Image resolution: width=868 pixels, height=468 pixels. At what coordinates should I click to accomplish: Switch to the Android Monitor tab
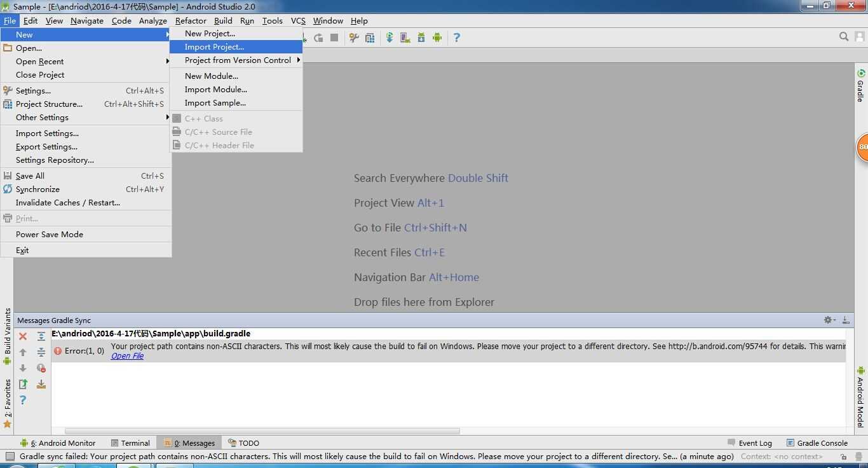pyautogui.click(x=57, y=443)
